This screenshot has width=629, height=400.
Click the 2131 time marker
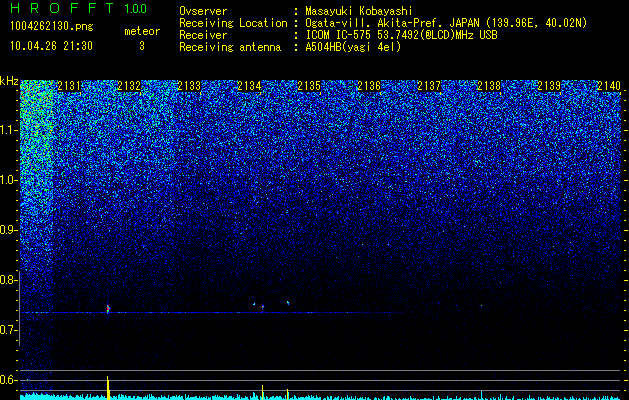click(69, 86)
